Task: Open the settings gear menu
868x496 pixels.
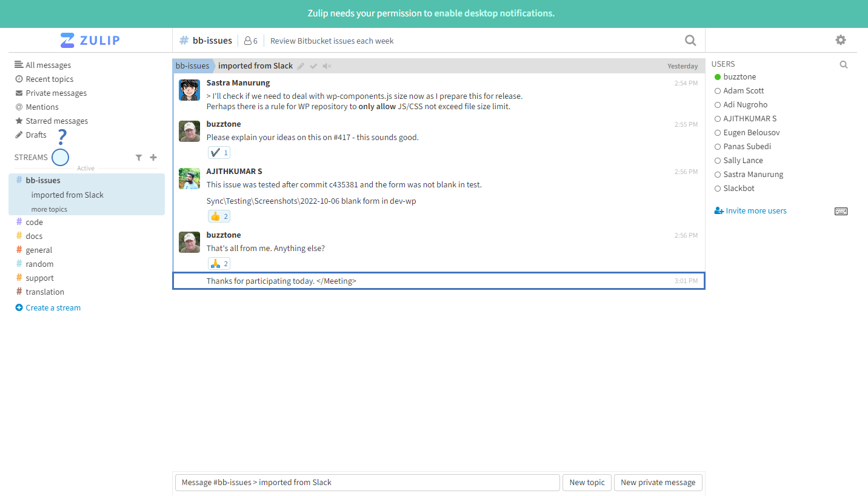Action: (840, 40)
